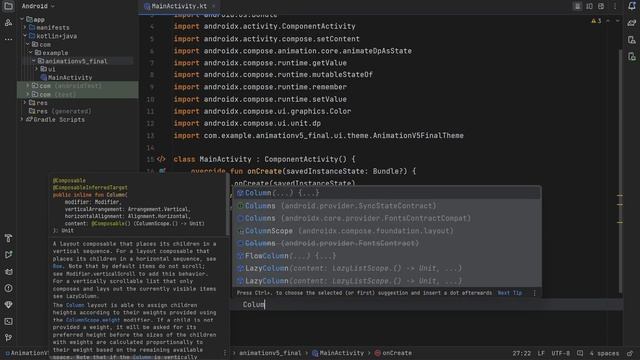Switch editor to Code view mode
The image size is (640, 360).
[x=577, y=6]
